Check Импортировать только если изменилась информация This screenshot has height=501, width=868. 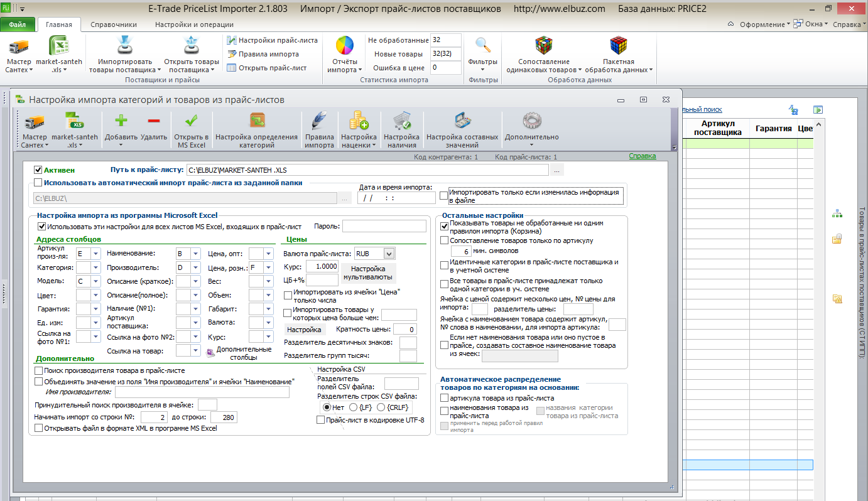coord(444,196)
